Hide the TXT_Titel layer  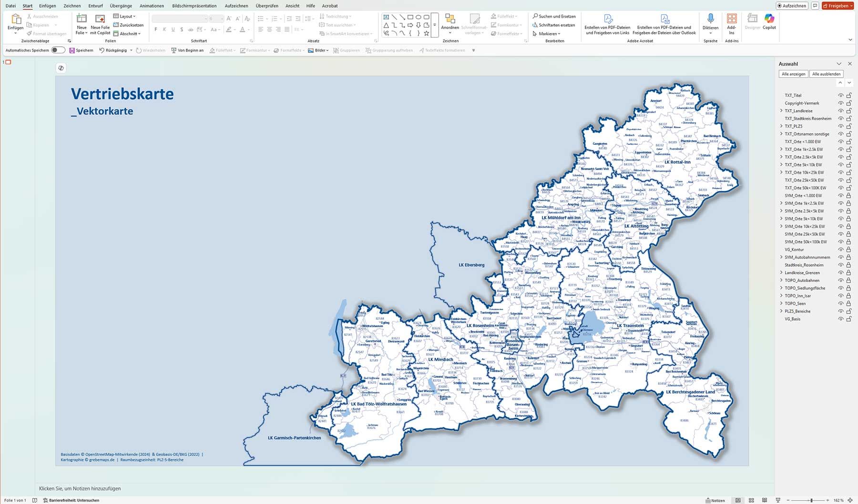pyautogui.click(x=841, y=95)
